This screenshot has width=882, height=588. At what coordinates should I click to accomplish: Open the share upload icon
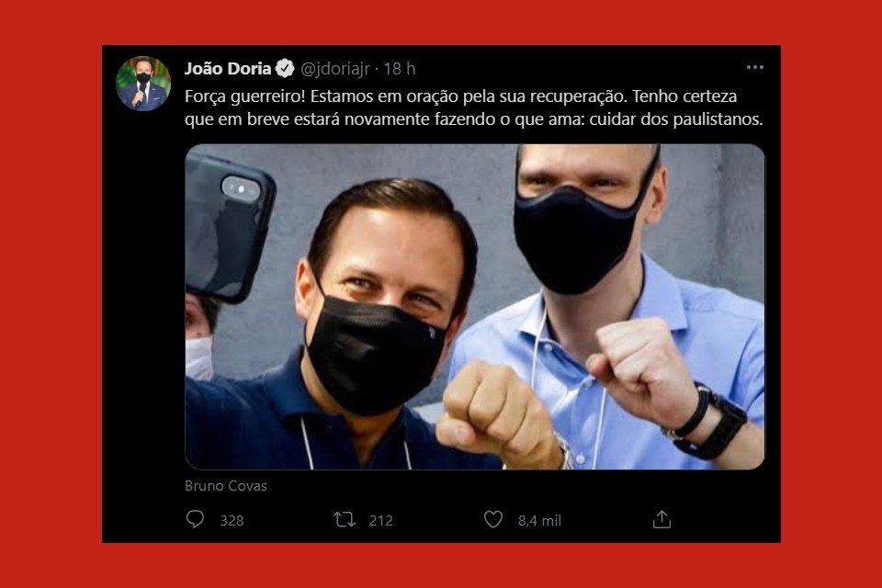(x=662, y=519)
